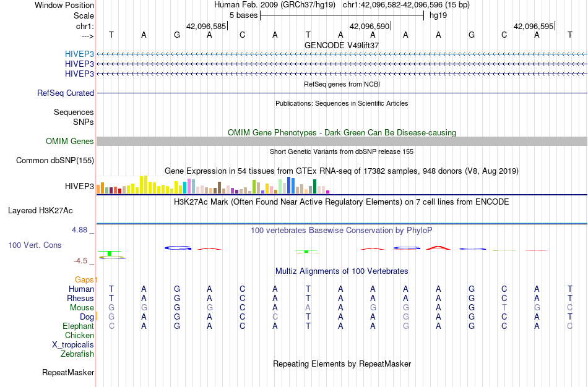Open the 100 Vert. Cons label
Screen dimensions: 588x387
[35, 245]
